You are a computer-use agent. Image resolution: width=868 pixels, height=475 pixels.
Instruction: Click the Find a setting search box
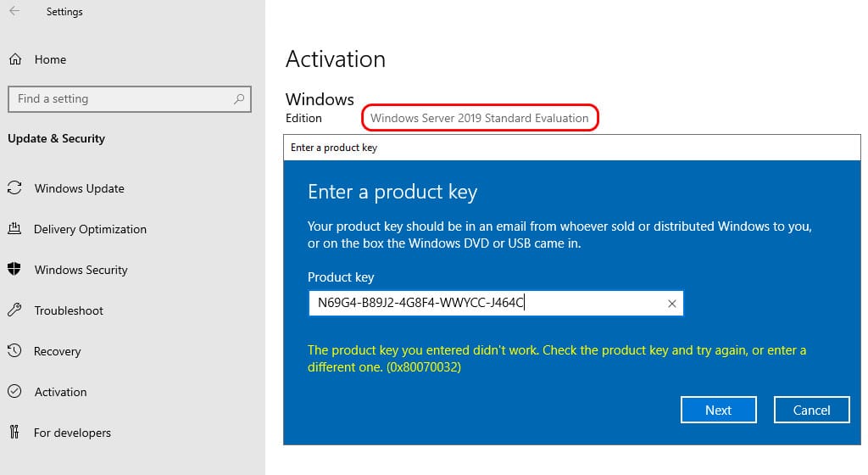[130, 99]
